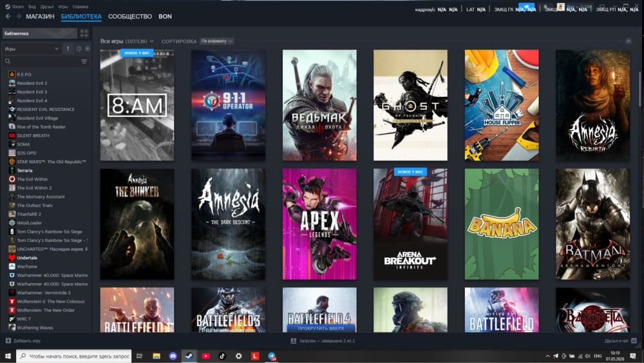The height and width of the screenshot is (363, 644).
Task: Open Друзья и чат at bottom right
Action: click(x=620, y=341)
